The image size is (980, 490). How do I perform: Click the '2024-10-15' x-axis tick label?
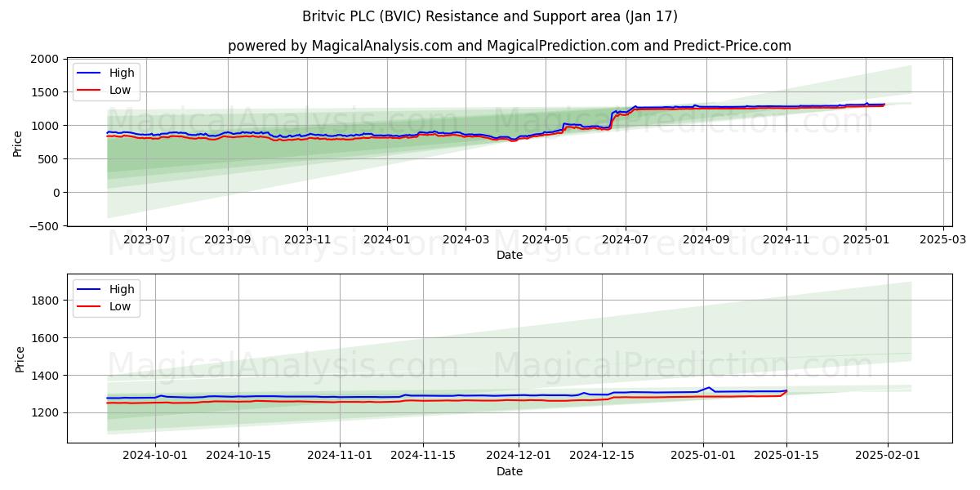[x=238, y=457]
